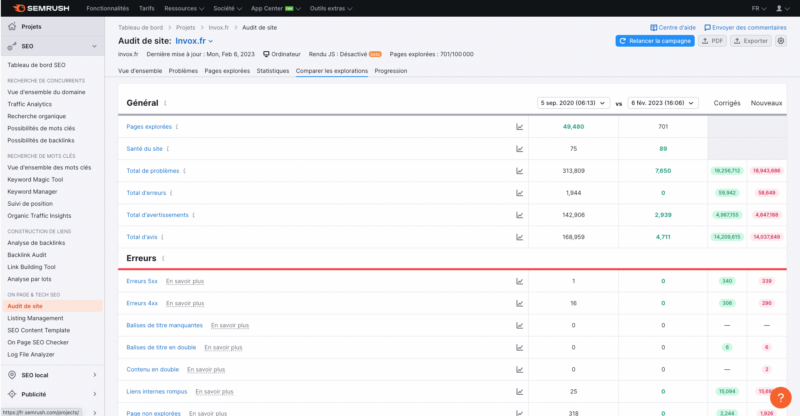Image resolution: width=800 pixels, height=416 pixels.
Task: Click Envoyer des commentaires link
Action: tap(745, 28)
